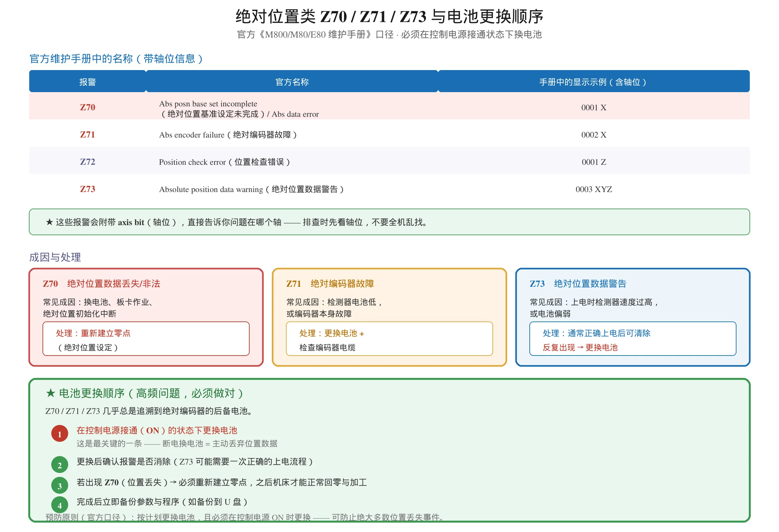Select the Z70 alarm code cell
The height and width of the screenshot is (532, 779).
pyautogui.click(x=88, y=107)
